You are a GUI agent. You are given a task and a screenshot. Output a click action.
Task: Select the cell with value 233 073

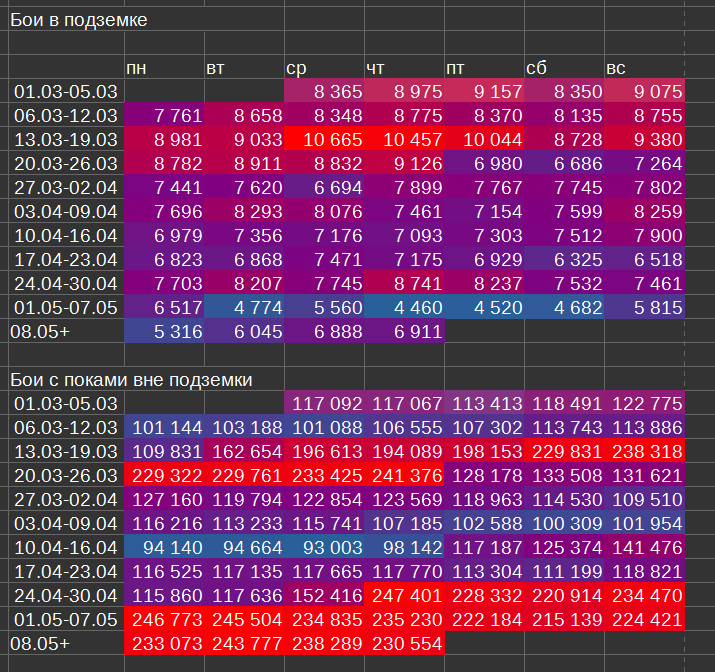(x=164, y=643)
